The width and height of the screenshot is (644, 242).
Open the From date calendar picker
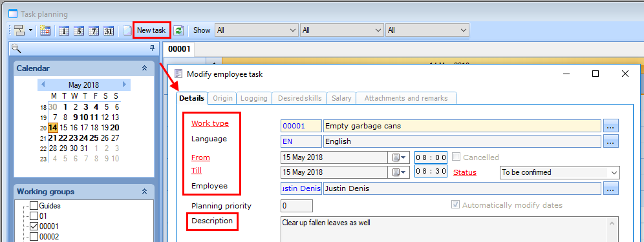click(398, 157)
